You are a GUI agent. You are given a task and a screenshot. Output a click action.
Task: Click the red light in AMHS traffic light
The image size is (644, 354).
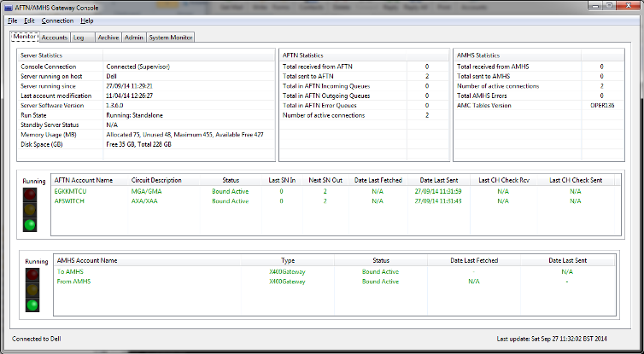(32, 274)
